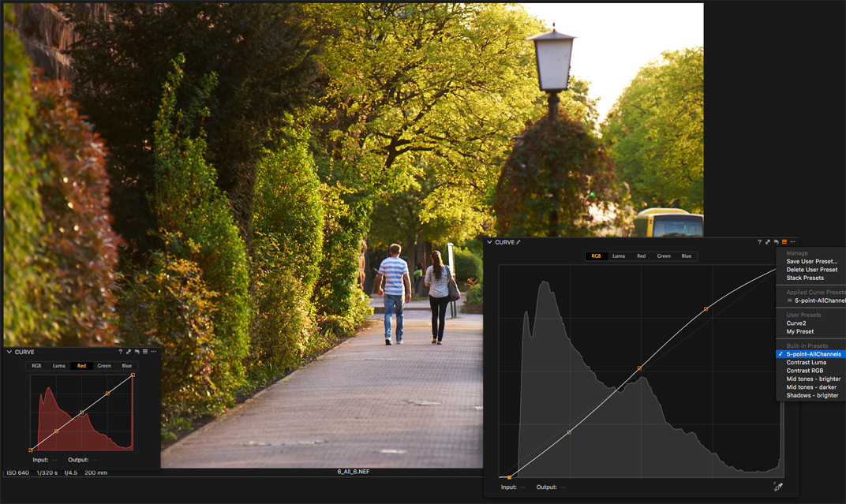Viewport: 846px width, 504px height.
Task: Select Blue tab in large Curve panel
Action: click(687, 256)
